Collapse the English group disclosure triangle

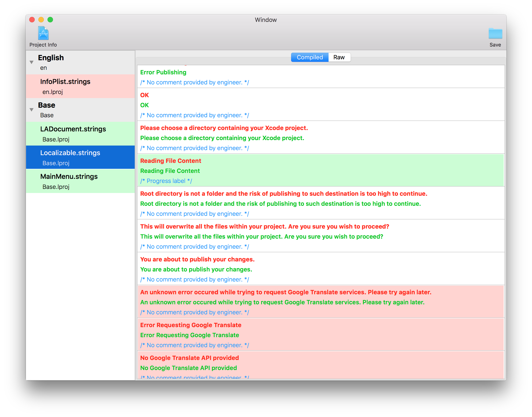(x=32, y=62)
